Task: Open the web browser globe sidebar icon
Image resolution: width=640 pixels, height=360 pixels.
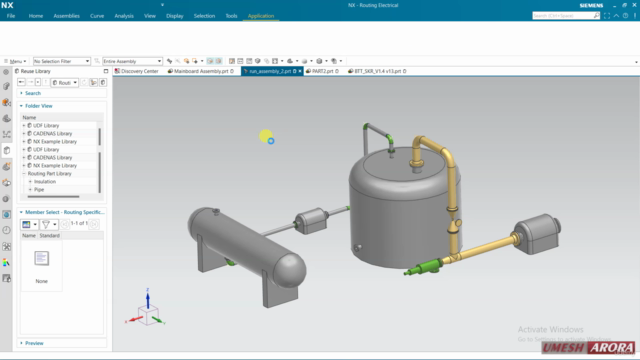Action: click(x=7, y=214)
